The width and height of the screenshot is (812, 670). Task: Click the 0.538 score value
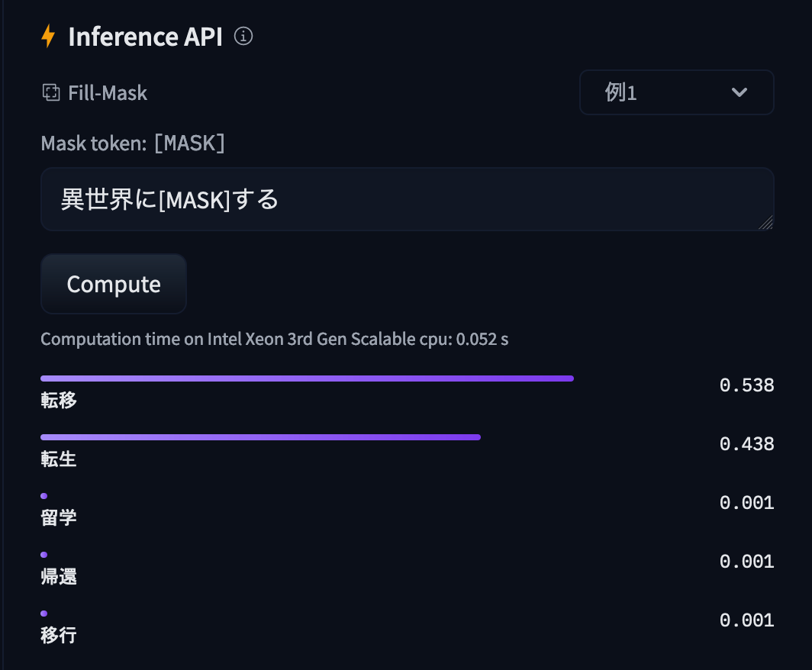tap(746, 385)
